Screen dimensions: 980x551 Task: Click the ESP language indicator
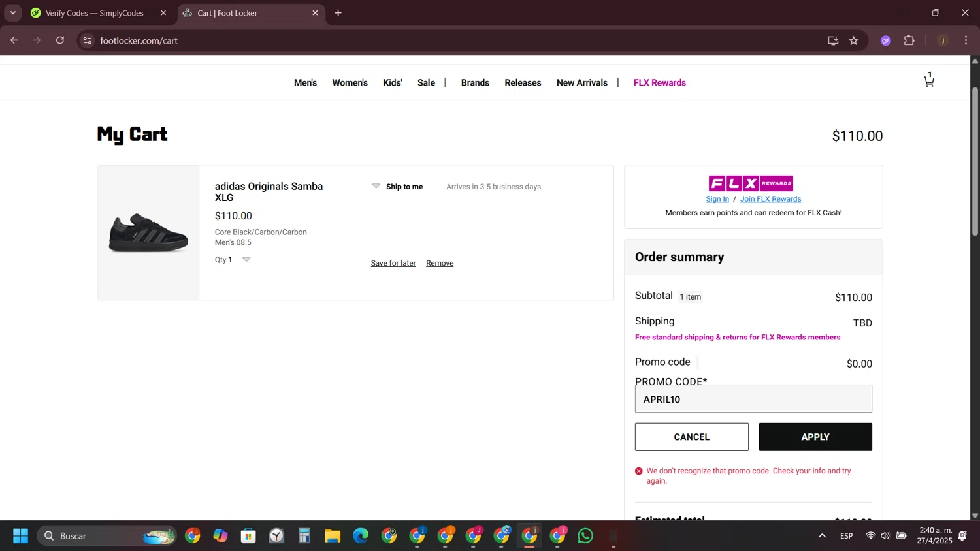point(846,536)
